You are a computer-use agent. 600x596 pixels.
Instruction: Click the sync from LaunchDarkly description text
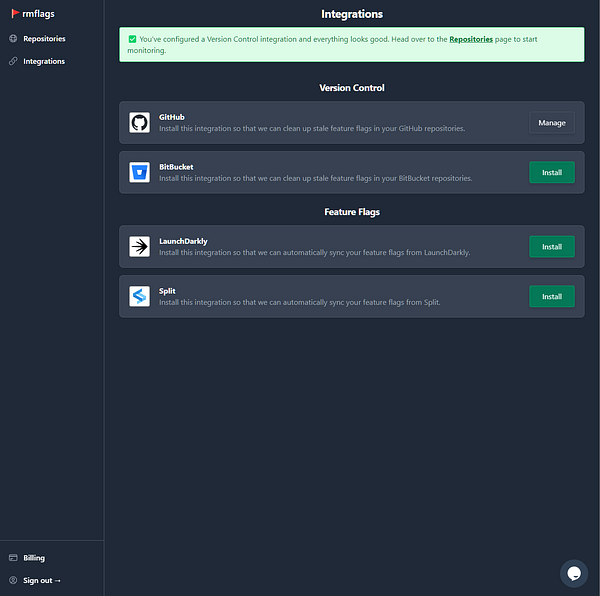click(x=315, y=252)
